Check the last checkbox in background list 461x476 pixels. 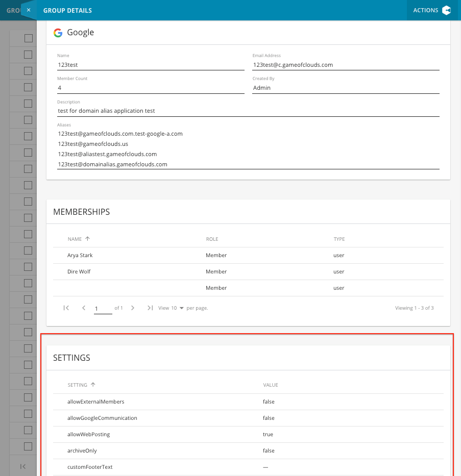28,446
